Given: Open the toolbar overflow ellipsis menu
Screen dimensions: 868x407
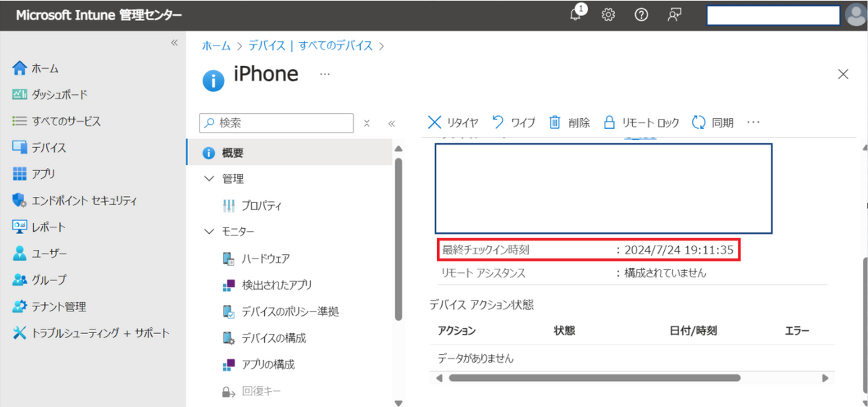Looking at the screenshot, I should coord(753,122).
